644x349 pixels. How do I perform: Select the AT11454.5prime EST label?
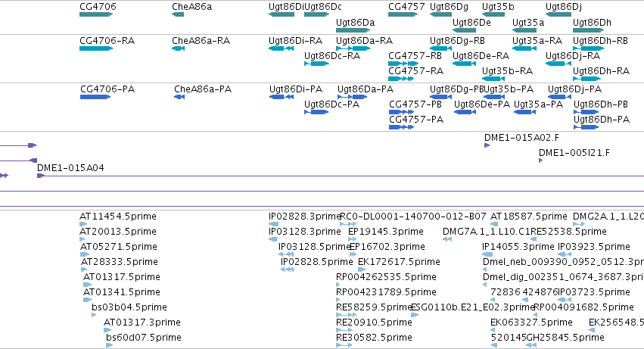[118, 217]
